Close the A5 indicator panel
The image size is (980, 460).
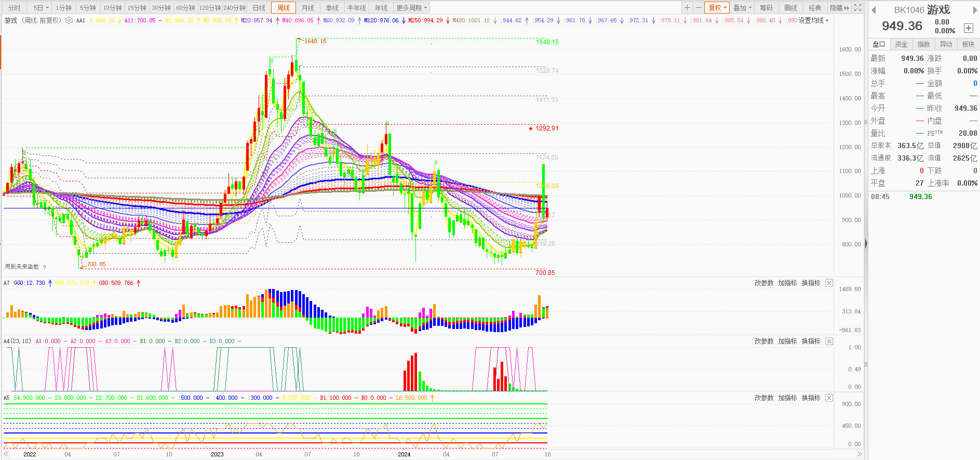pos(829,398)
